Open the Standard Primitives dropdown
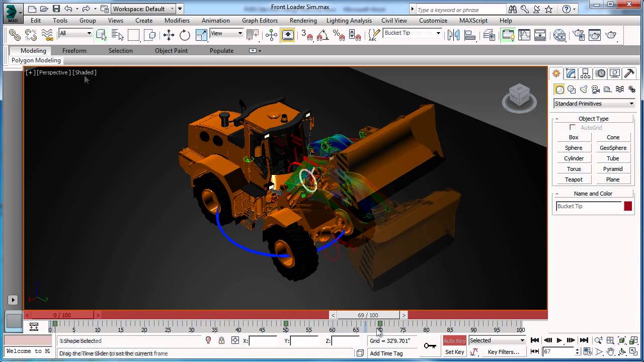This screenshot has height=362, width=644. pyautogui.click(x=594, y=104)
